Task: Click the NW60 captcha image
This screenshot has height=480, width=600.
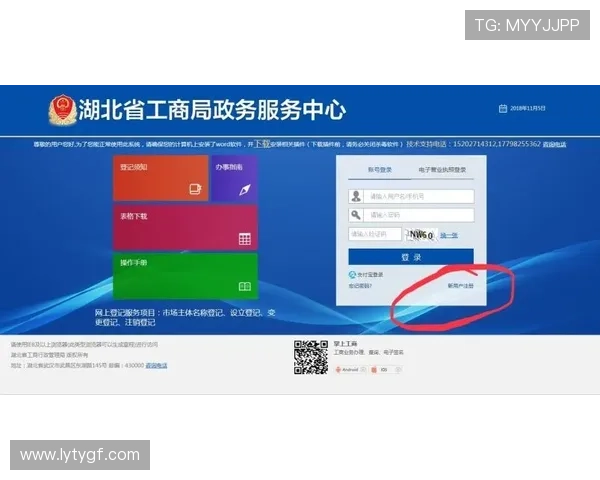Action: click(x=421, y=234)
